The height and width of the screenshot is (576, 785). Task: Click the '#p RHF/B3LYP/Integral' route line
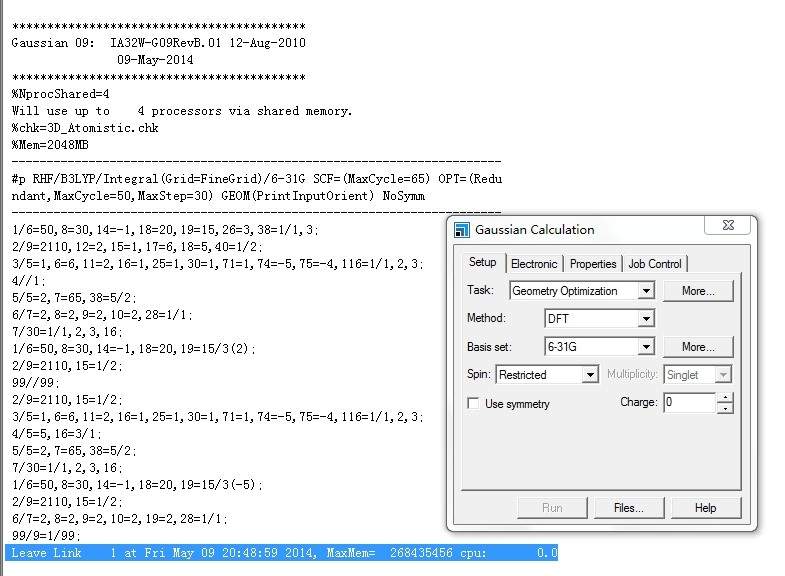257,179
